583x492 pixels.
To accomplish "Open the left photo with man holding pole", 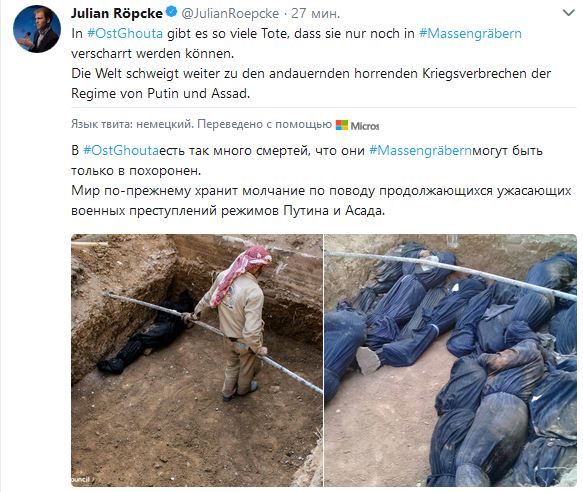I will click(197, 360).
